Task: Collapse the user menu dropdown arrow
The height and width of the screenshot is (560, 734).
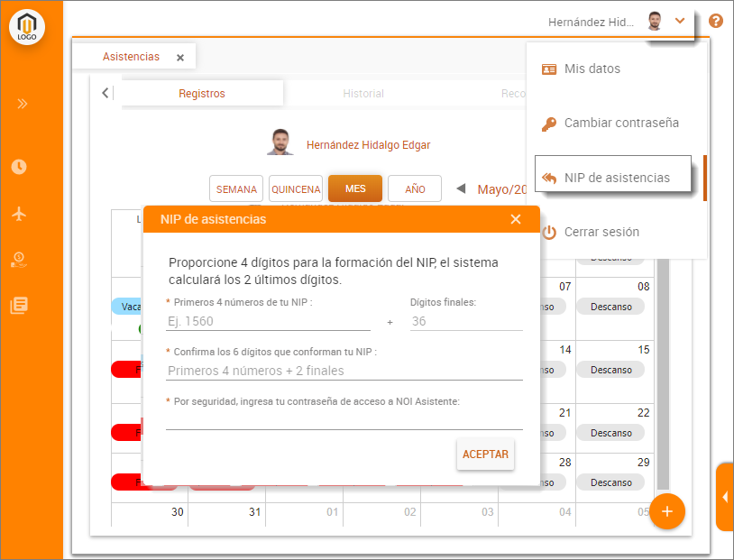Action: 680,21
